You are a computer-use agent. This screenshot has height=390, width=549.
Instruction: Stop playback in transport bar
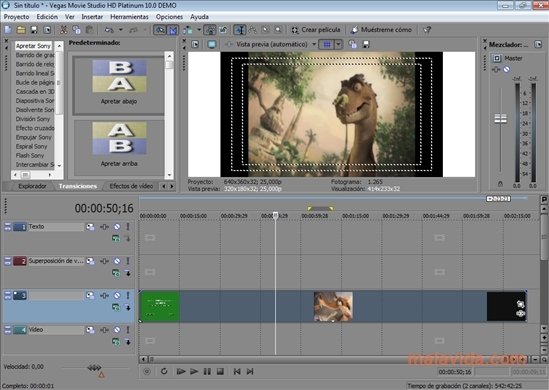pos(220,371)
